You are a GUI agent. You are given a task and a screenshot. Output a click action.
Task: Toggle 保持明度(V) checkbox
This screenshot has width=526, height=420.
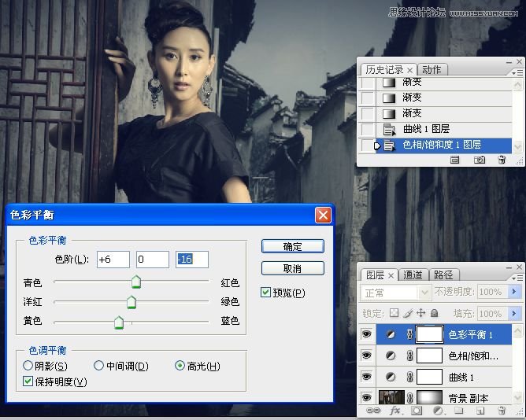pyautogui.click(x=28, y=381)
